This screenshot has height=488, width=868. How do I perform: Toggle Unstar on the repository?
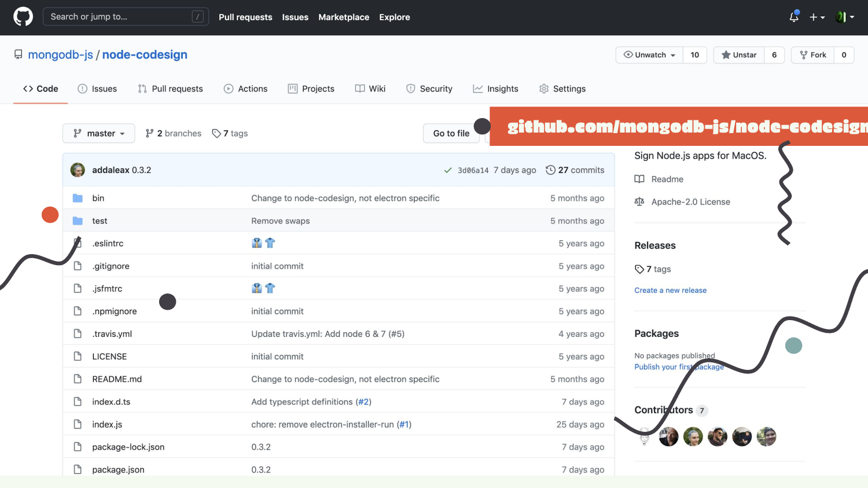point(739,55)
